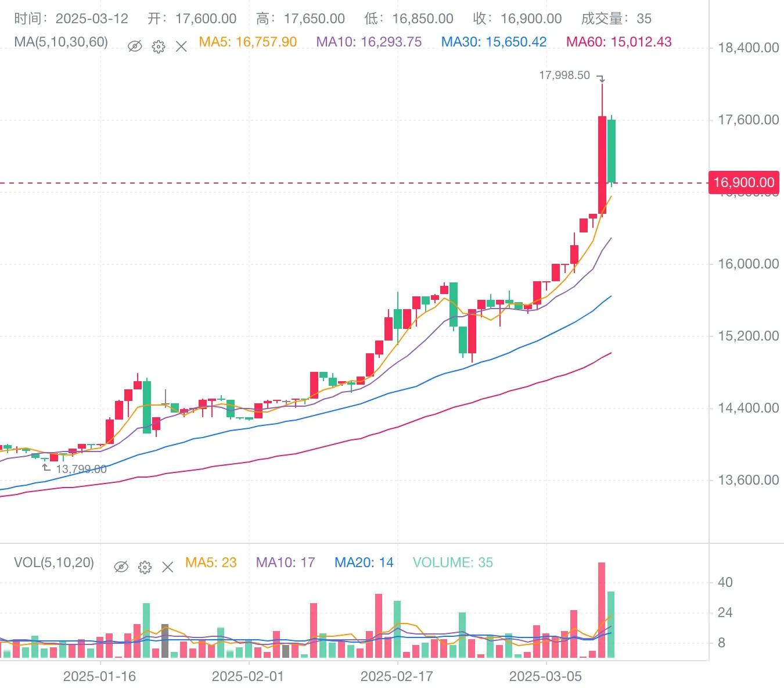
Task: Select the MA30: 15,650.42 legend entry
Action: pyautogui.click(x=493, y=42)
